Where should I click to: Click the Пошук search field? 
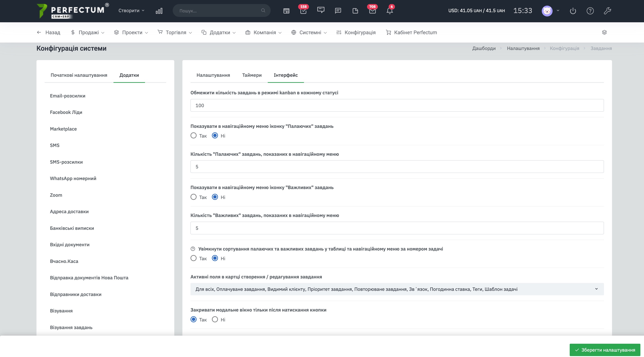coord(222,11)
